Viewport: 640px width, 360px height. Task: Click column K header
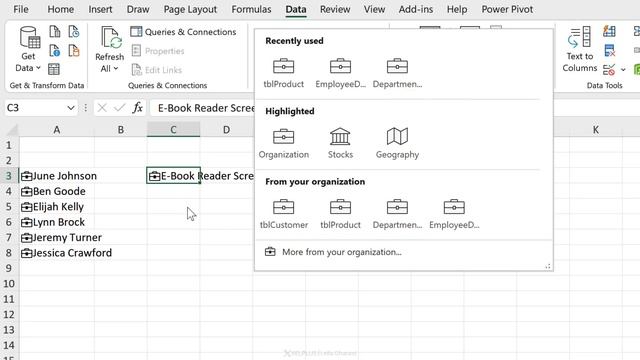596,130
